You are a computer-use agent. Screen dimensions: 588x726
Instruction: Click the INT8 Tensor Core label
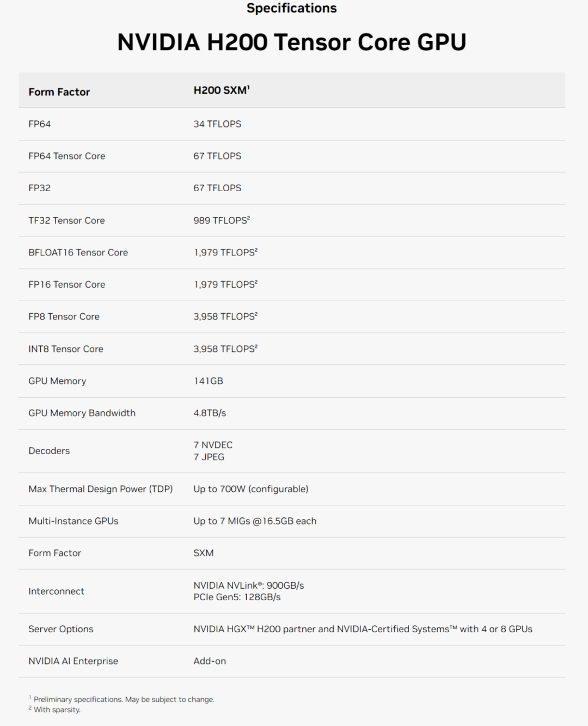(66, 349)
